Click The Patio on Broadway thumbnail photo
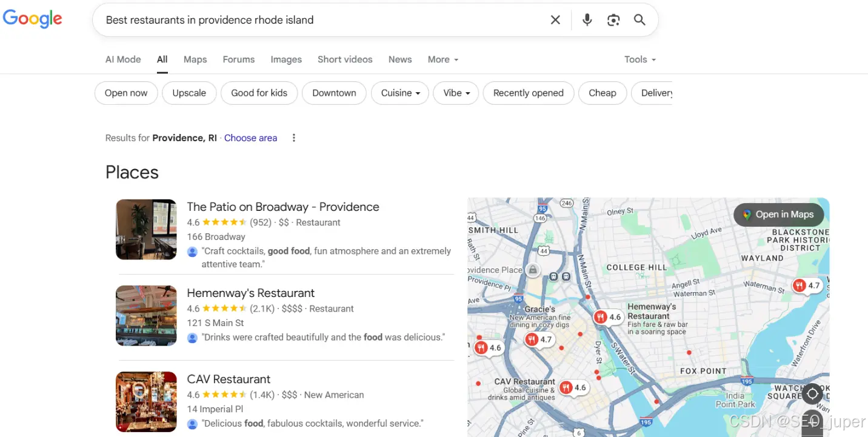The height and width of the screenshot is (437, 868). [x=146, y=230]
